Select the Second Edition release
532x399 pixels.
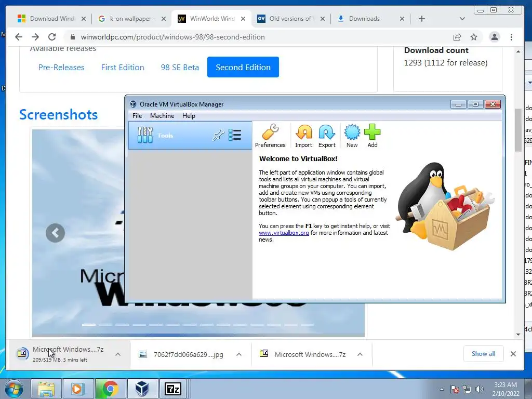tap(243, 67)
